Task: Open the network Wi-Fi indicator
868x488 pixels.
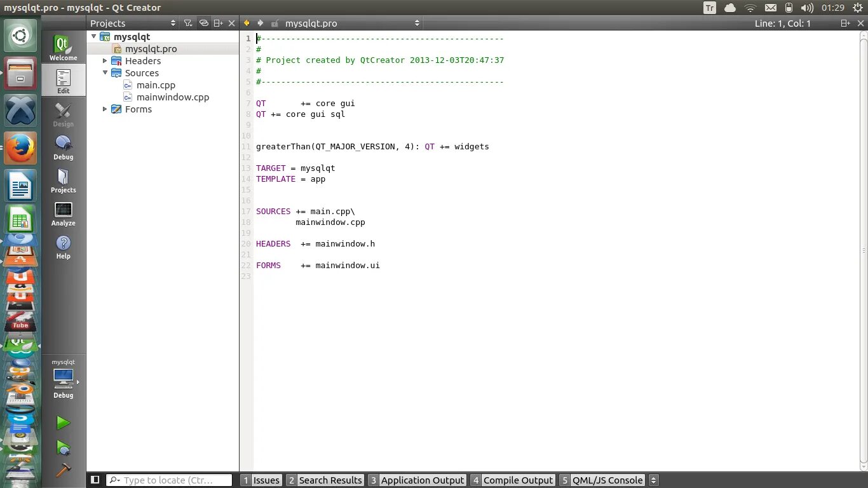Action: [x=750, y=8]
